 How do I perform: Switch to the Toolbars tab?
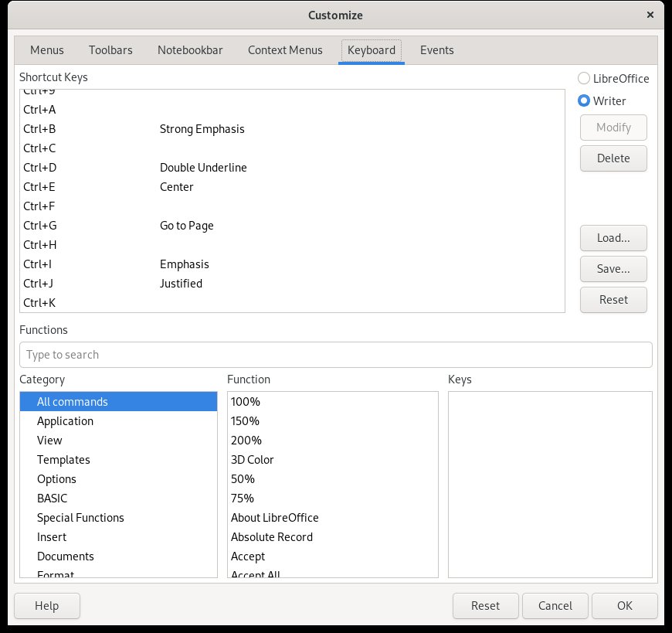pos(110,49)
